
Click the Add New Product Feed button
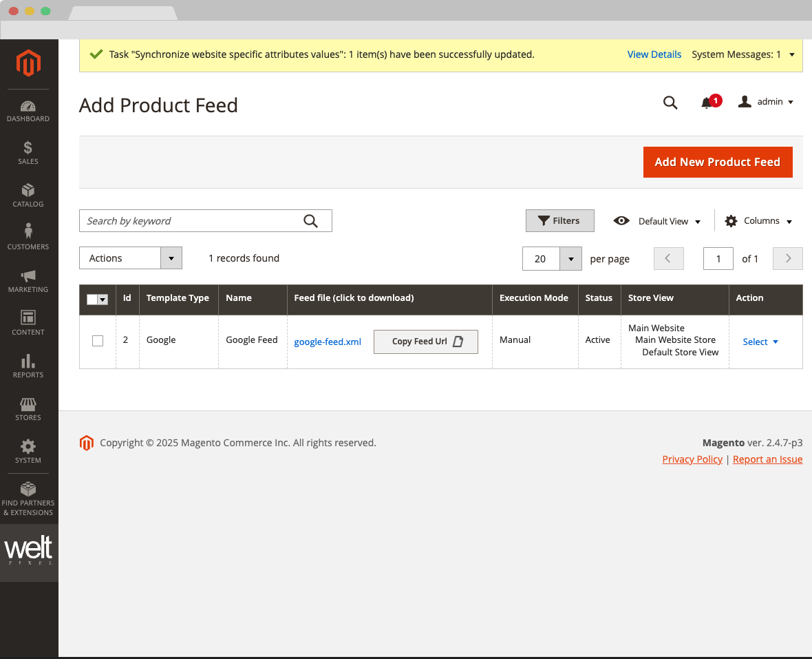point(718,162)
